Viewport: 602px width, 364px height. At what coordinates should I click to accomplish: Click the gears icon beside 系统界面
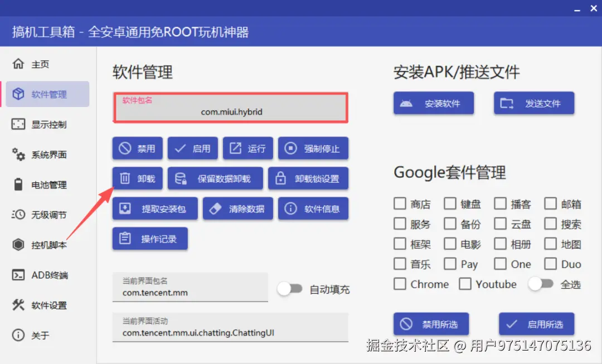[x=18, y=154]
